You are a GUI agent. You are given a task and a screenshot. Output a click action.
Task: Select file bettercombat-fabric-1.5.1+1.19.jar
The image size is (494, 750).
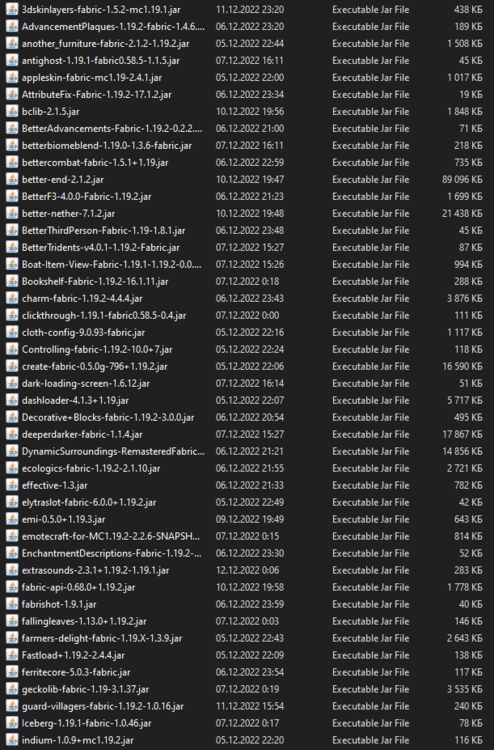point(95,163)
